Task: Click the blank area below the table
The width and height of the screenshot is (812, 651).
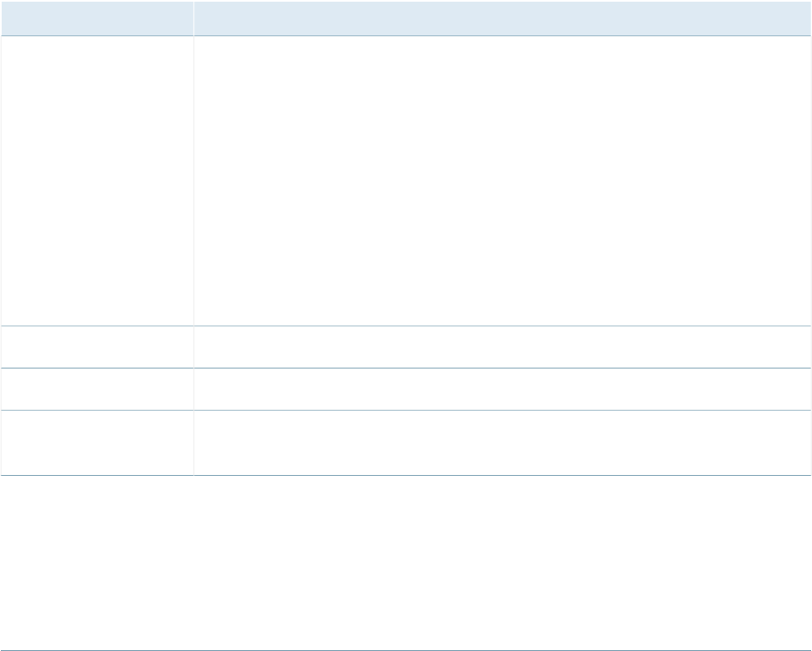Action: point(406,561)
